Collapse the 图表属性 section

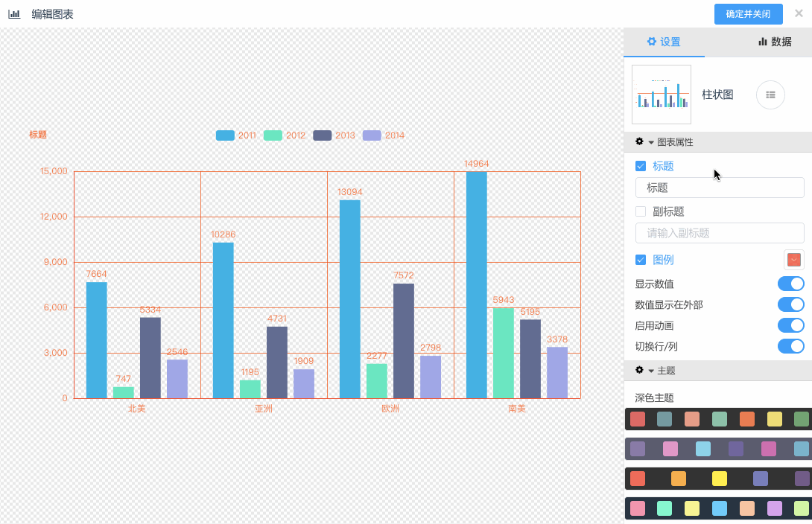(x=651, y=142)
